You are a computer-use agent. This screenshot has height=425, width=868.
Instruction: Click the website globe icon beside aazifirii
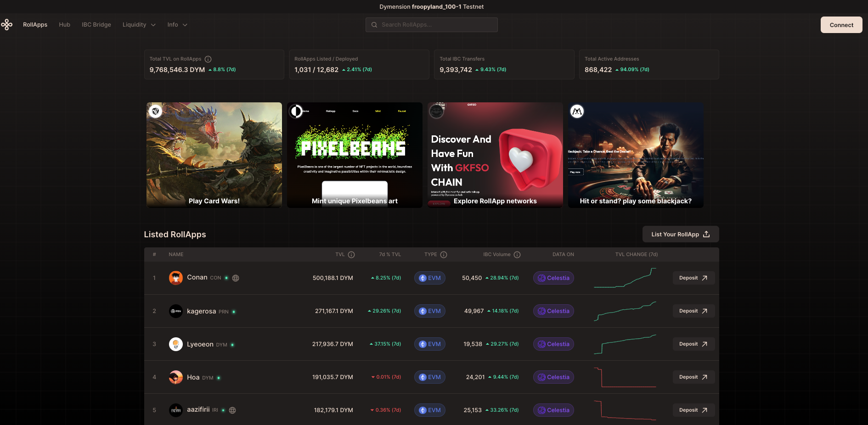click(232, 410)
